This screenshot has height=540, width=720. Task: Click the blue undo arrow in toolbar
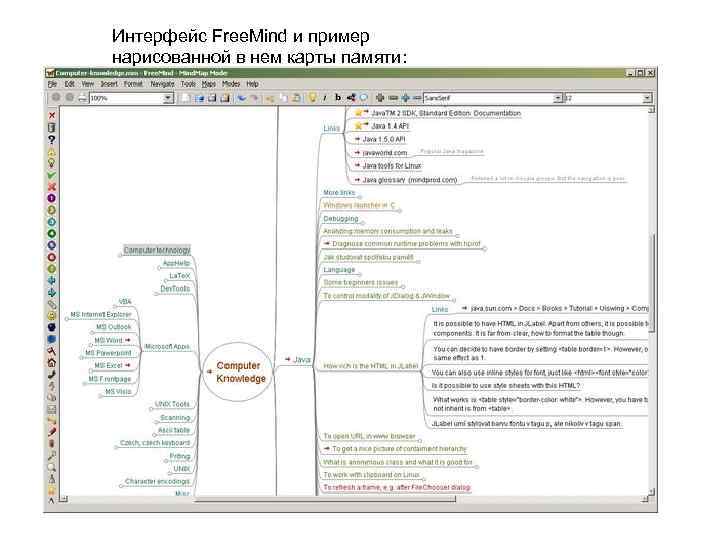click(241, 98)
